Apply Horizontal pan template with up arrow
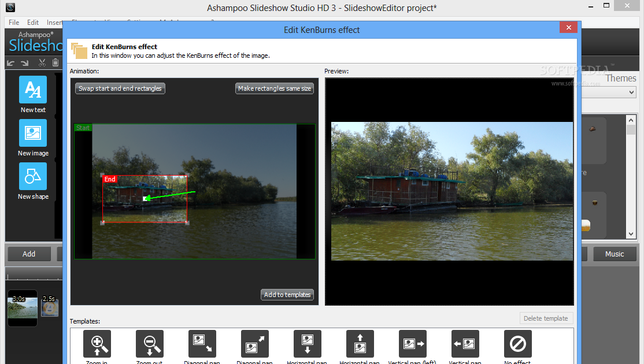Screen dimensions: 644x364 (360, 344)
